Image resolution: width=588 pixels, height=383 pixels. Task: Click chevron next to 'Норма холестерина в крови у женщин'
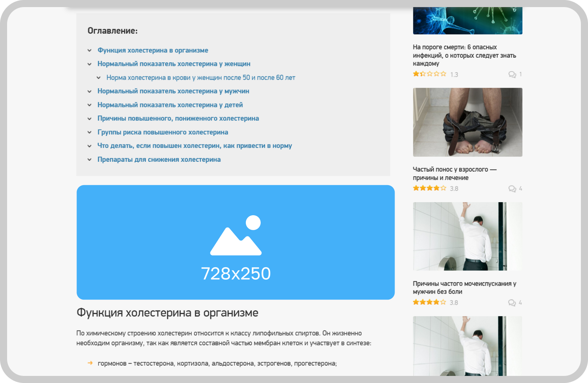tap(98, 78)
